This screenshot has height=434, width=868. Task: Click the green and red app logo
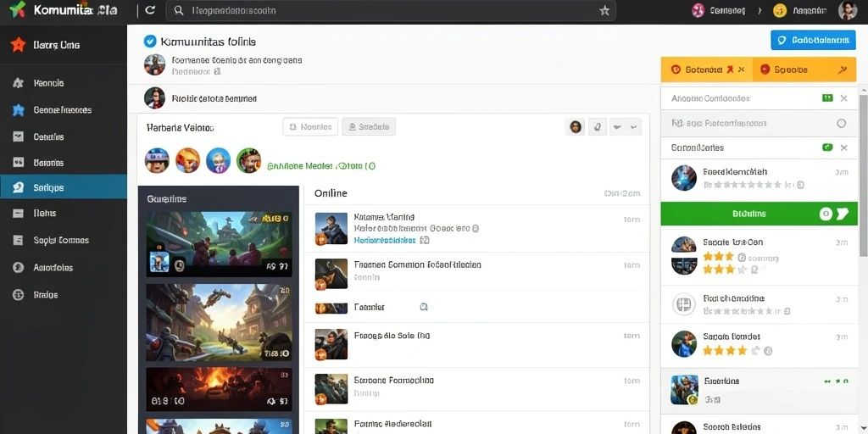17,10
